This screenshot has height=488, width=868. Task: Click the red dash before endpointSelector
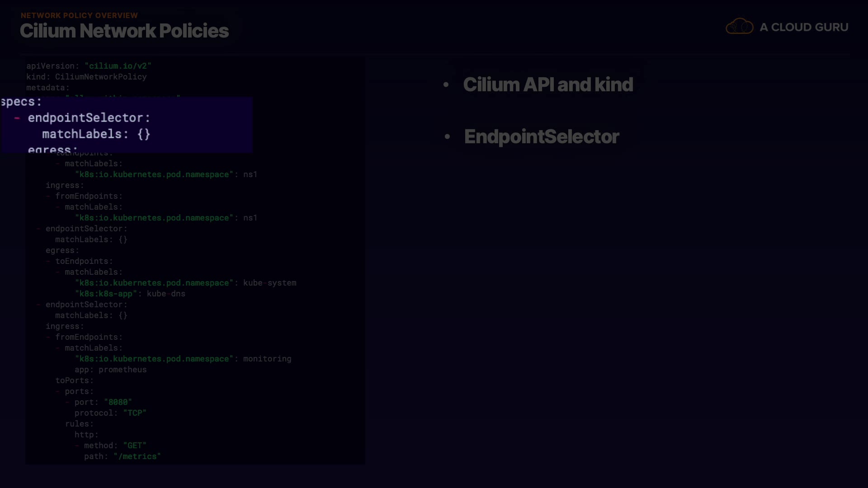tap(17, 118)
